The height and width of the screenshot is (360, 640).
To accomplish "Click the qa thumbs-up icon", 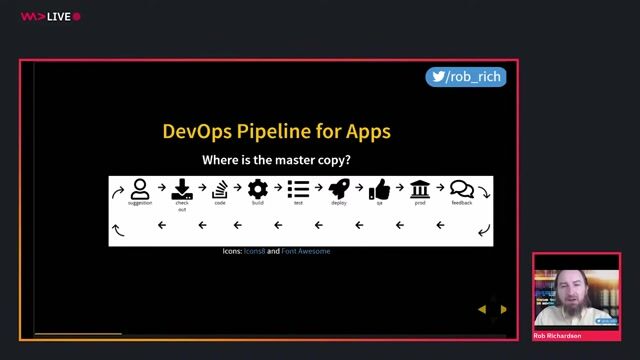I will point(379,189).
